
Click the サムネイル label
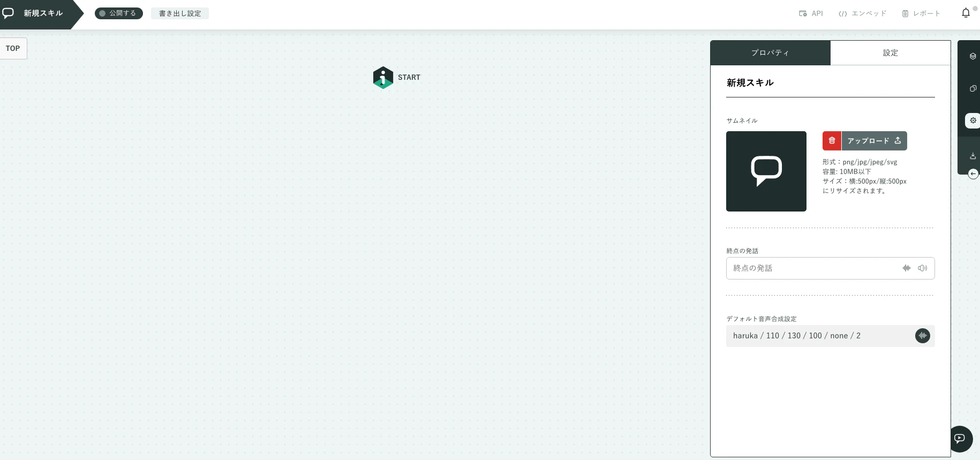742,120
